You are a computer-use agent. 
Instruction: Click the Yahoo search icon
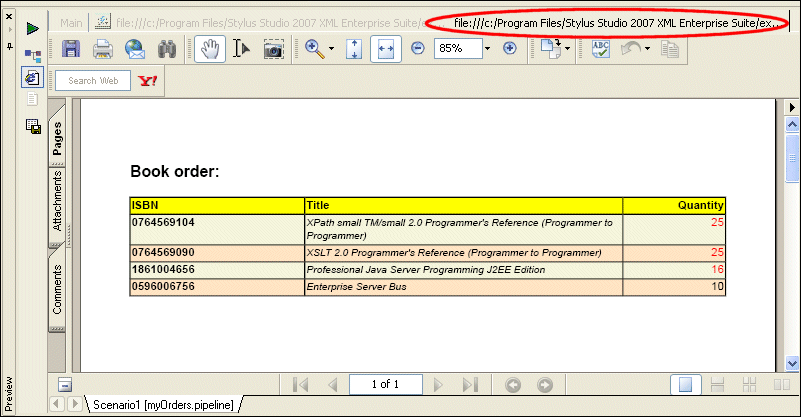pyautogui.click(x=148, y=81)
